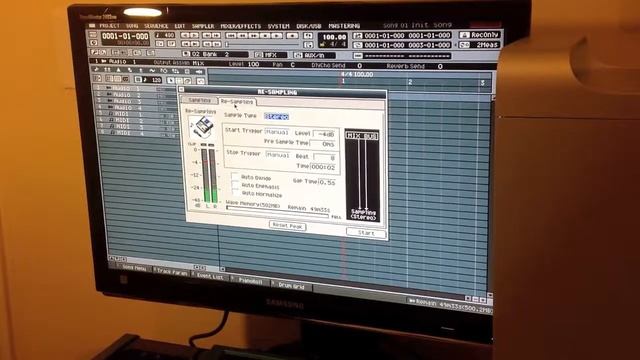Click the Level 100 track parameter
Screen dimensions: 640x360
click(x=244, y=64)
